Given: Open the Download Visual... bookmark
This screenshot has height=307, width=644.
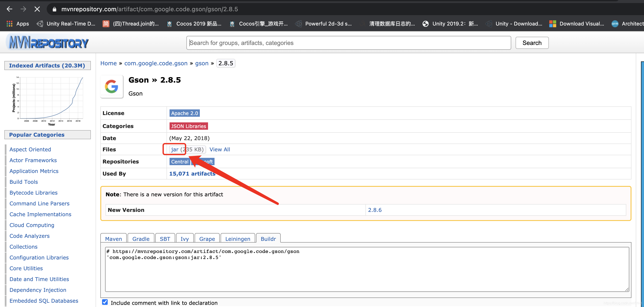Looking at the screenshot, I should coord(577,24).
